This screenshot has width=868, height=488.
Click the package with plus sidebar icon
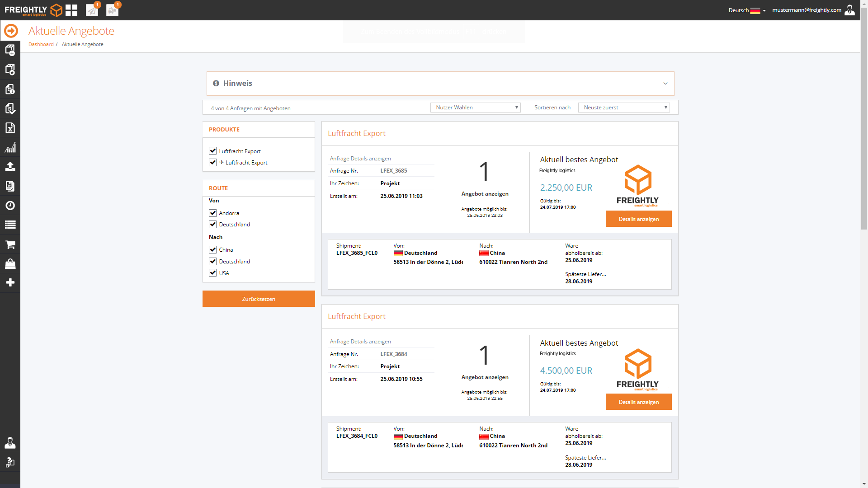pyautogui.click(x=10, y=50)
